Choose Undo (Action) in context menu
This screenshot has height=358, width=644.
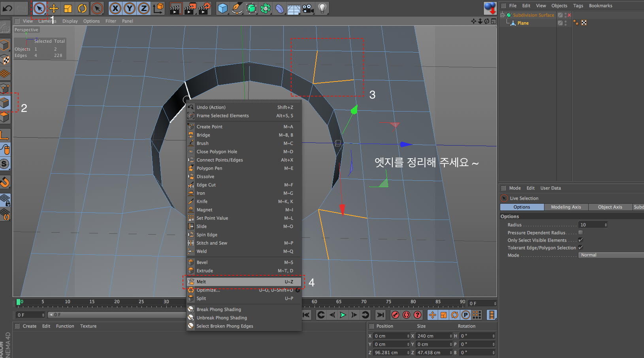click(244, 107)
